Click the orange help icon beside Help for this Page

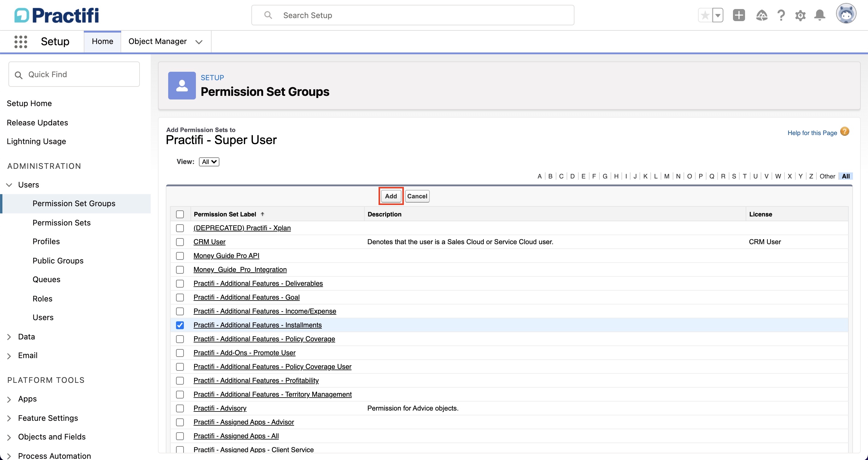tap(845, 131)
